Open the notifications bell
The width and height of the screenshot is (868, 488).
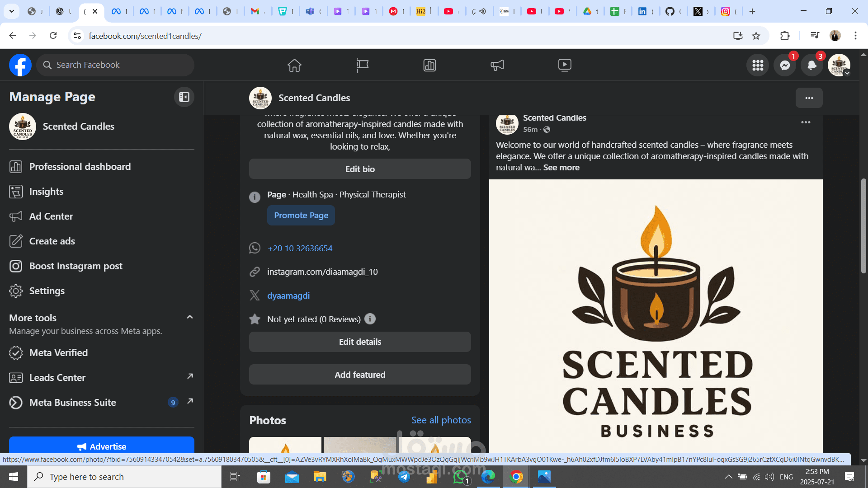(x=812, y=66)
